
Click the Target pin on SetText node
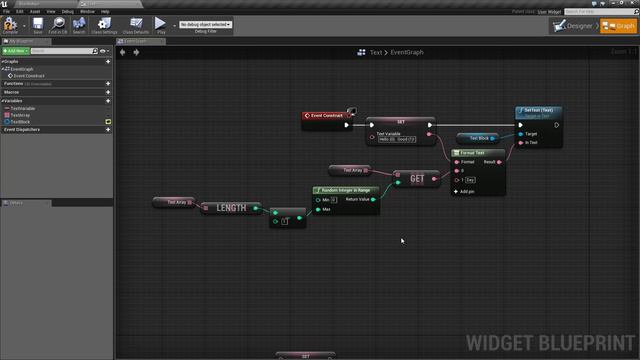pyautogui.click(x=521, y=134)
